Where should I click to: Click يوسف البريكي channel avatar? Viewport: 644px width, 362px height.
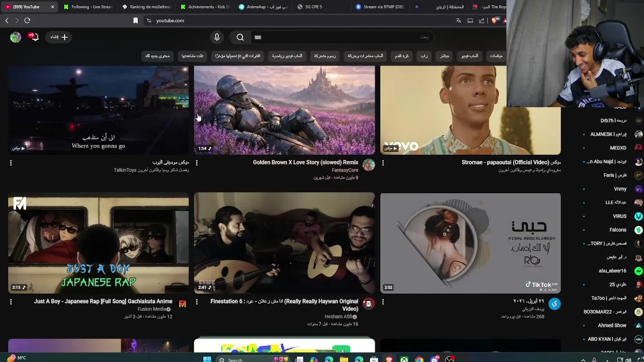[554, 304]
